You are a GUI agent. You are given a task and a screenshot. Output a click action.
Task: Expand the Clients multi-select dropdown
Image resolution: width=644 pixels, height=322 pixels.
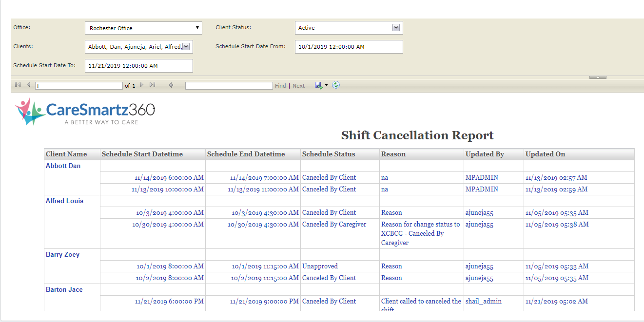tap(185, 46)
